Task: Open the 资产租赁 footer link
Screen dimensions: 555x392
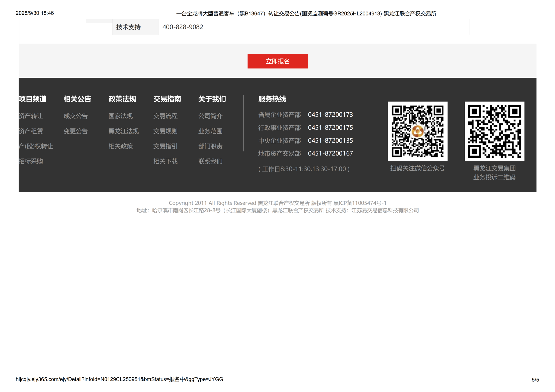Action: (x=31, y=131)
